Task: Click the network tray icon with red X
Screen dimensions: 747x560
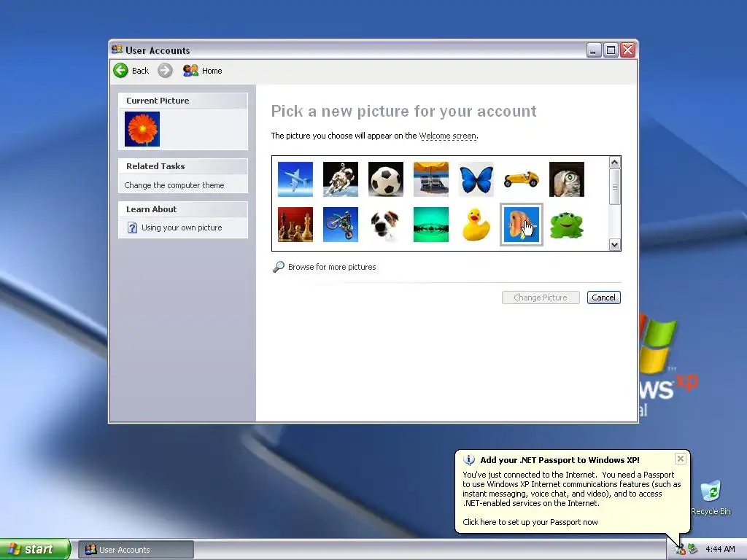Action: click(680, 550)
